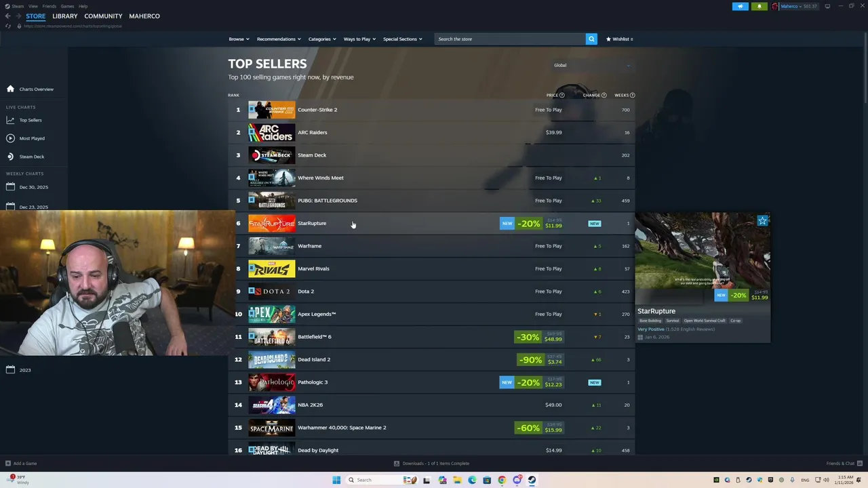Expand the Browse dropdown
868x488 pixels.
coord(239,39)
